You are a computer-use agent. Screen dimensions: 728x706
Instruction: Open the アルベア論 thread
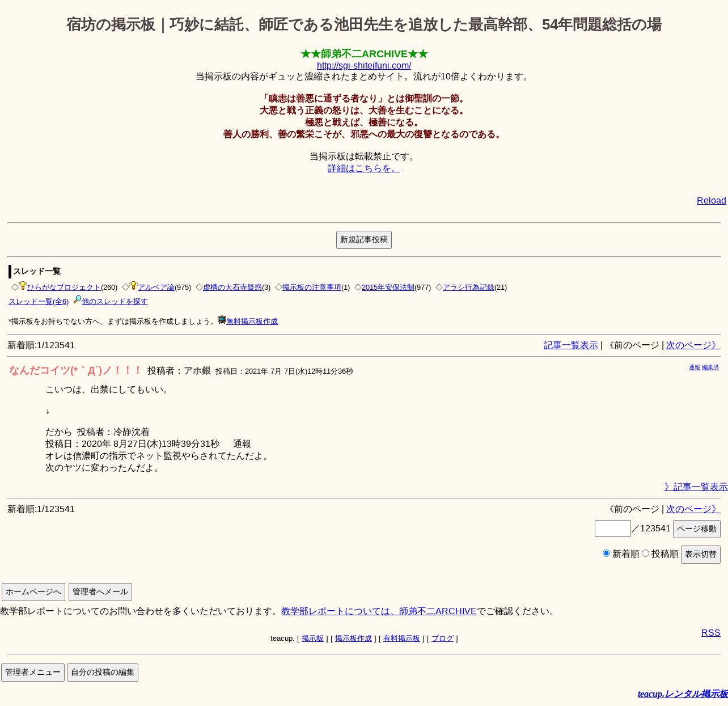(156, 288)
